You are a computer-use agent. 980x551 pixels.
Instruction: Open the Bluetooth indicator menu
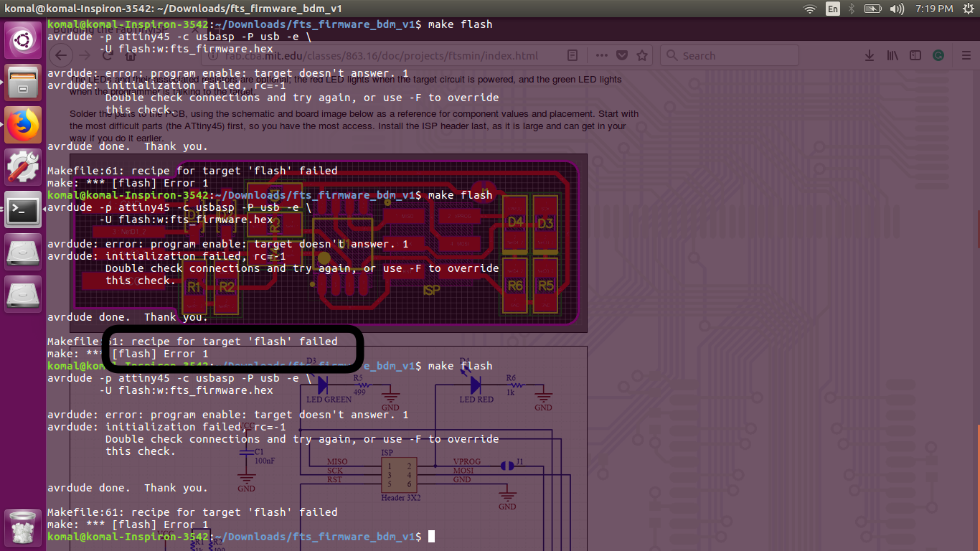tap(852, 9)
